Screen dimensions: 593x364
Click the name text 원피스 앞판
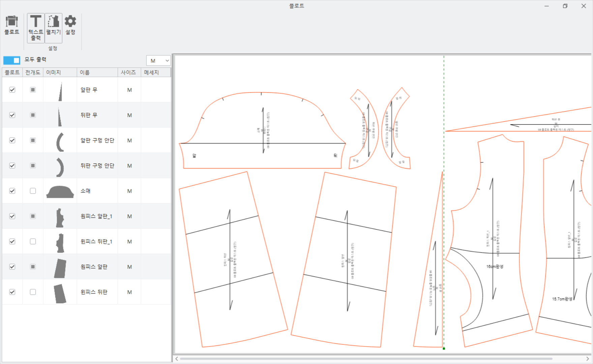coord(94,267)
